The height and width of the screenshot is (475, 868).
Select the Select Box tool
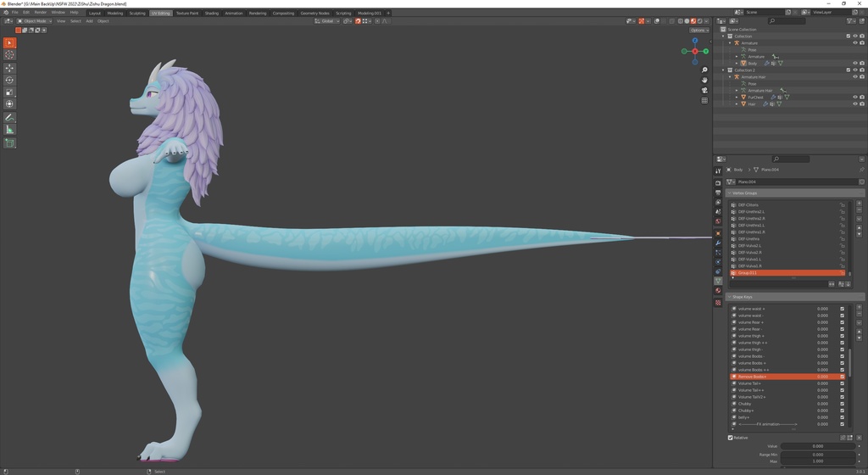[9, 42]
